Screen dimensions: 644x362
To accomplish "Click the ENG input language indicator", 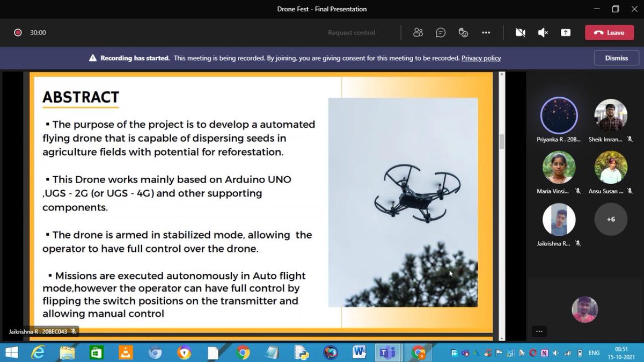I will click(x=594, y=353).
